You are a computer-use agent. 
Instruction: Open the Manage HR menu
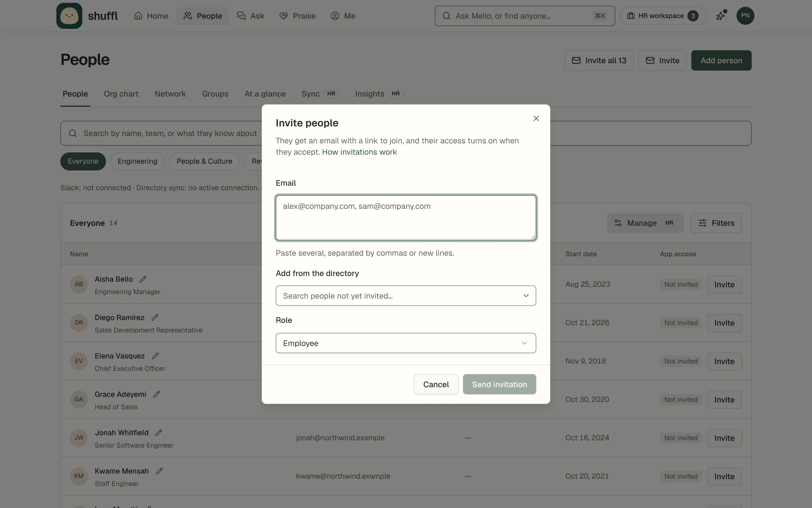pos(645,223)
